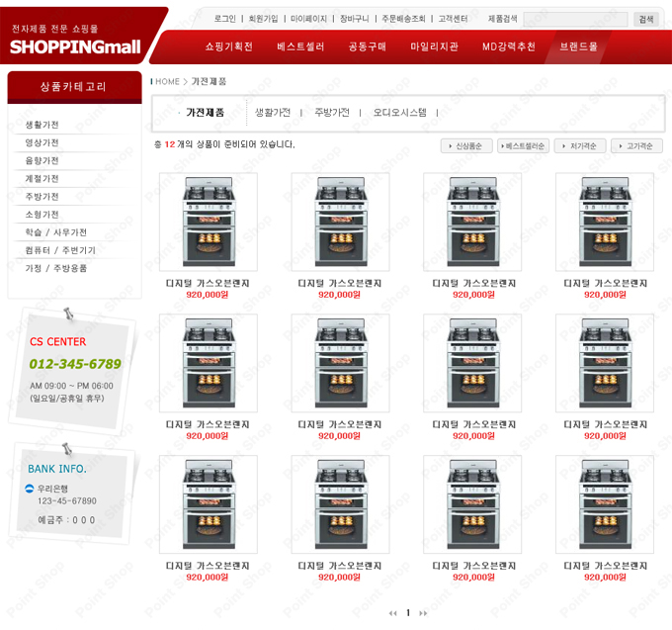Screen dimensions: 672x630
Task: Open fourth product image in top row
Action: (x=605, y=222)
